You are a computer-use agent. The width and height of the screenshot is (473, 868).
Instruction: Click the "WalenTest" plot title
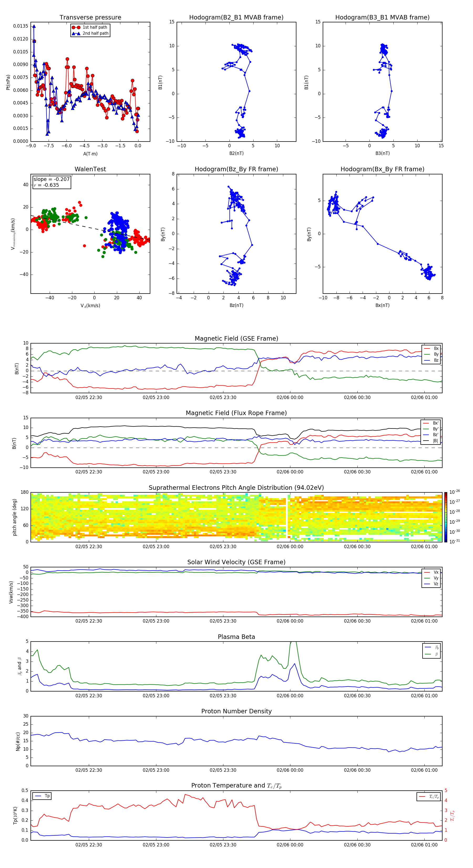click(90, 169)
